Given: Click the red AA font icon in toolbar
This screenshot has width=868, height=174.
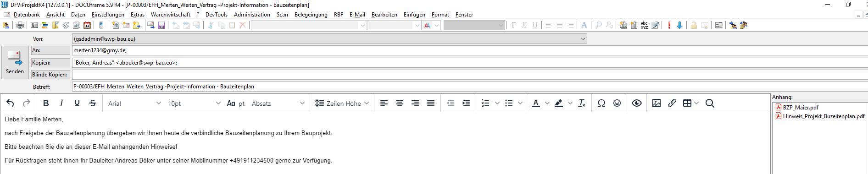Looking at the screenshot, I should click(x=427, y=25).
